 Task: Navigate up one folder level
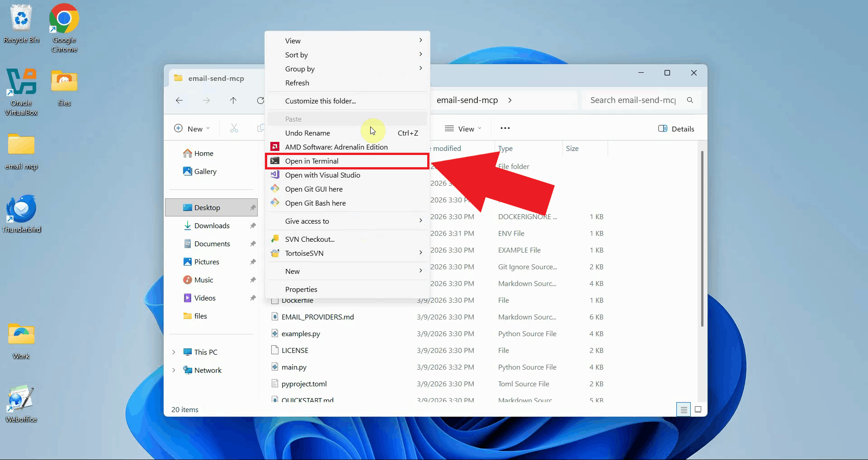233,100
